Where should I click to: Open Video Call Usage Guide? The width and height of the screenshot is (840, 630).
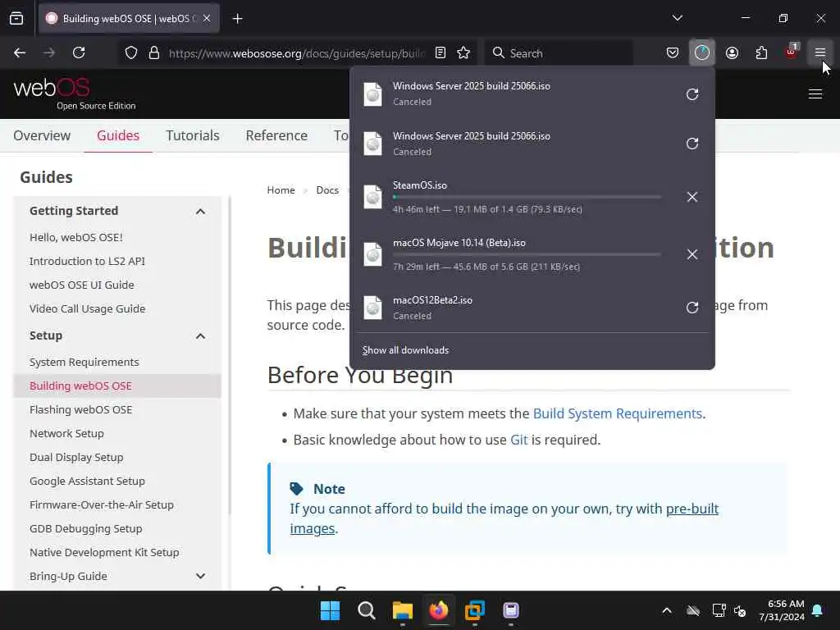point(87,308)
